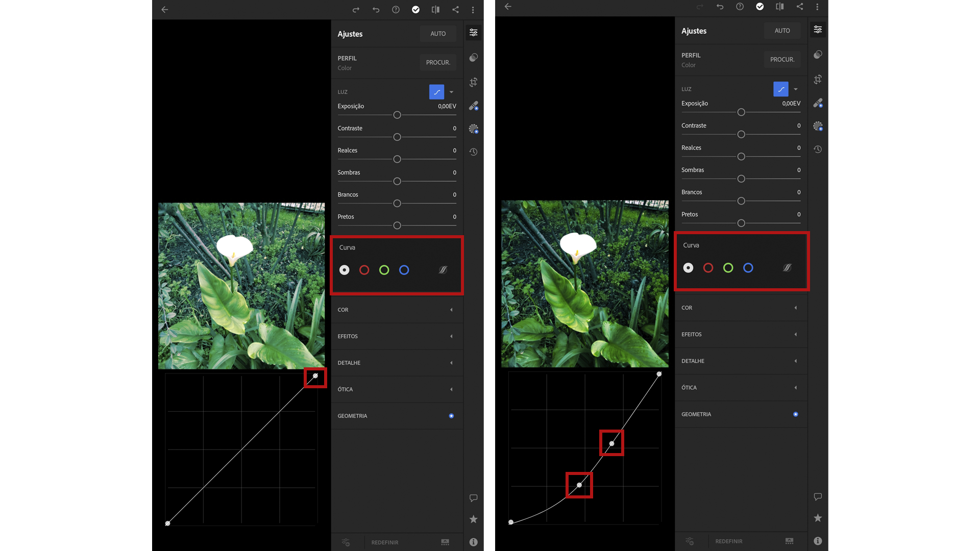Select white RGB curve channel in right screenshot
The image size is (980, 551).
[689, 268]
